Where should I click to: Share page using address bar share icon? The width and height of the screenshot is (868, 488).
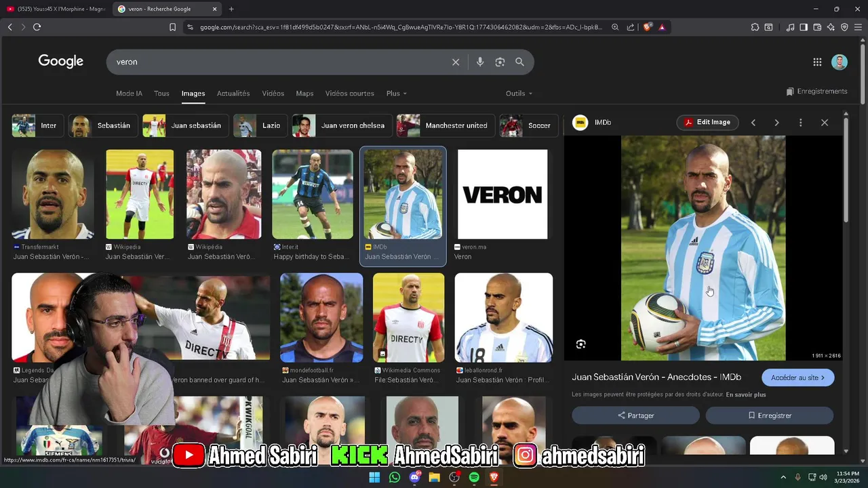coord(631,27)
